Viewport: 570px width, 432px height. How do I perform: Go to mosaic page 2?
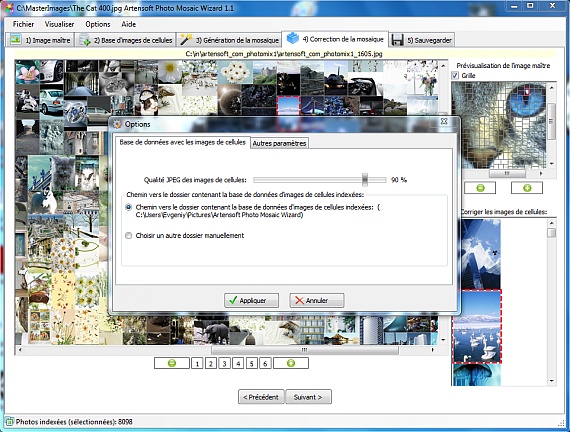[x=210, y=363]
